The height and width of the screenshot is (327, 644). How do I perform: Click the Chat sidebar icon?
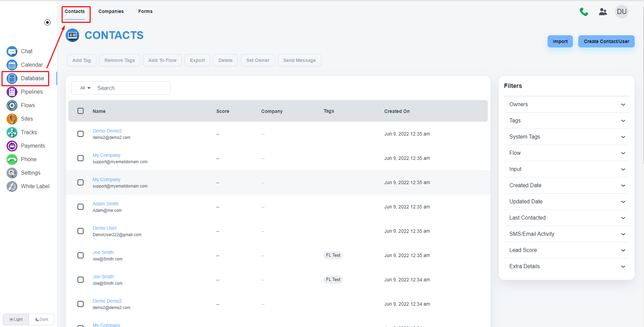[12, 51]
